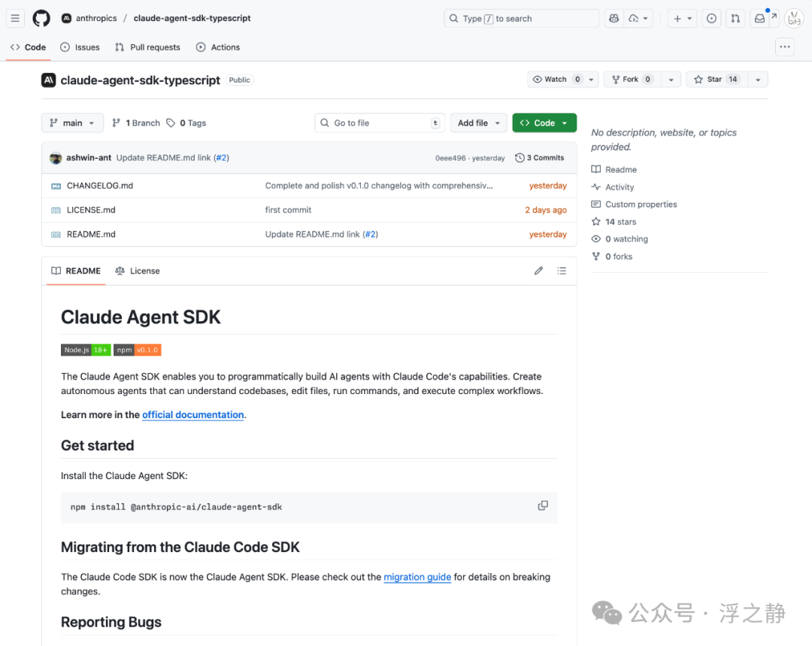The width and height of the screenshot is (812, 646).
Task: Show the README outline list
Action: tap(562, 271)
